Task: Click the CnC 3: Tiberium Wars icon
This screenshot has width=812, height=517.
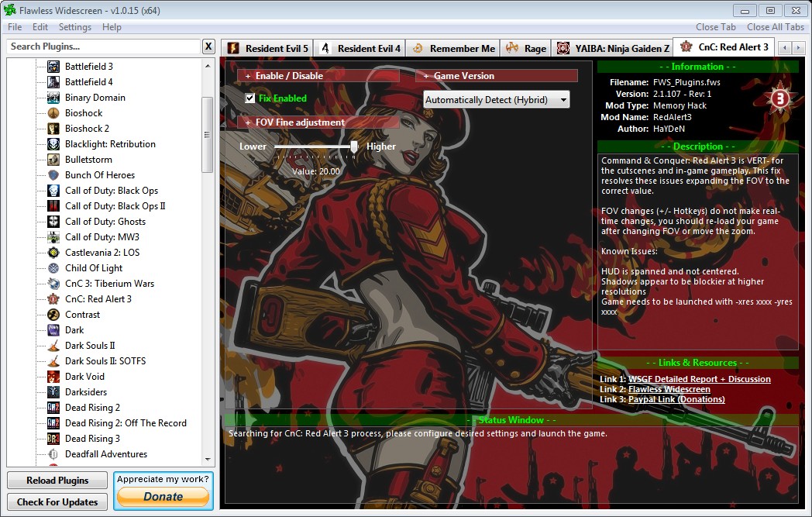Action: pos(53,284)
